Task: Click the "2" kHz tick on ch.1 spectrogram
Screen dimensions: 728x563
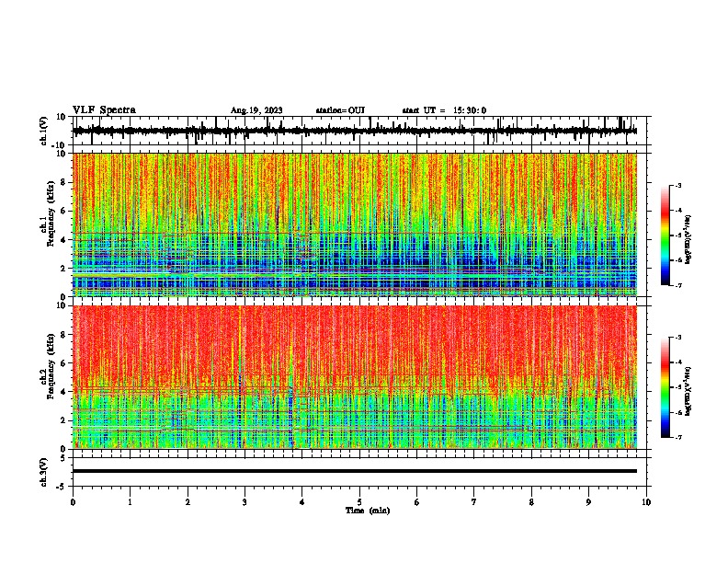Action: pos(63,269)
